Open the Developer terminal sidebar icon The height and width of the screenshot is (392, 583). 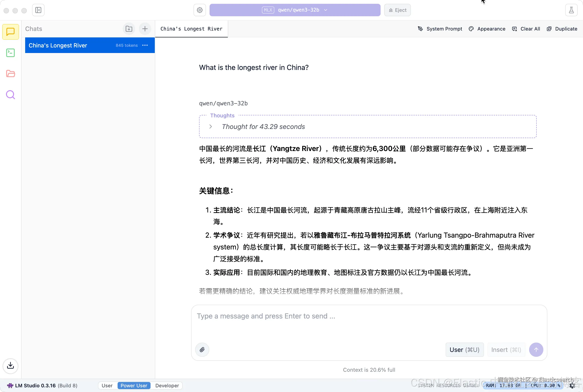point(10,53)
